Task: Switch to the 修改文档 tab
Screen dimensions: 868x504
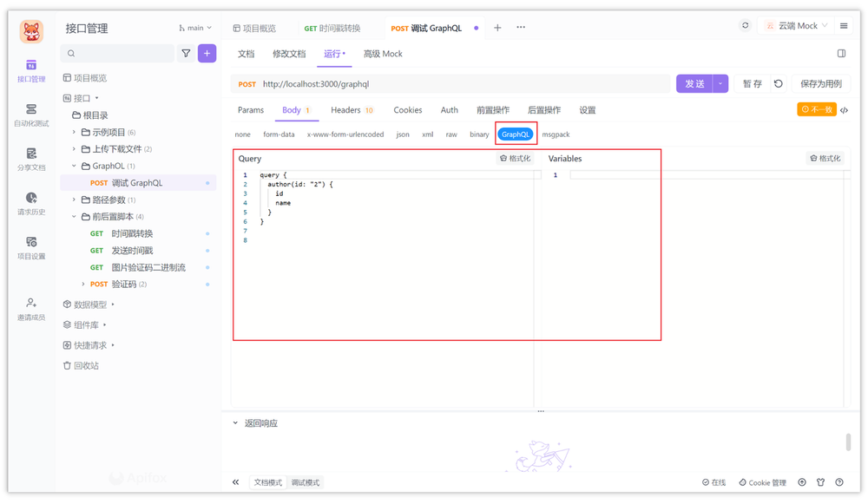Action: [289, 54]
